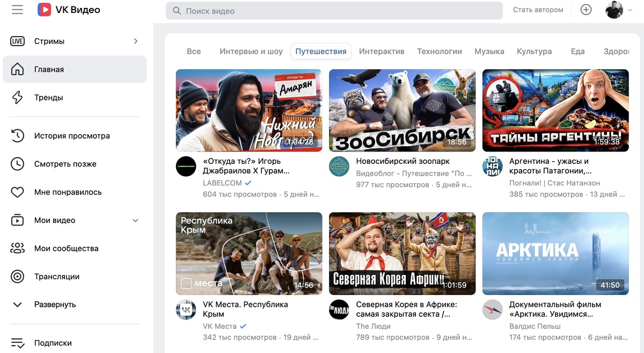Switch to Культура tab

535,52
